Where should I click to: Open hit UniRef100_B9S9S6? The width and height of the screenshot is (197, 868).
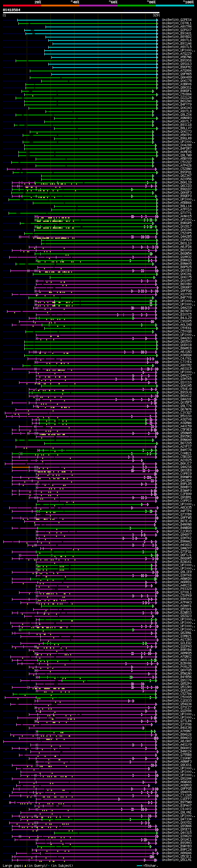tap(177, 61)
